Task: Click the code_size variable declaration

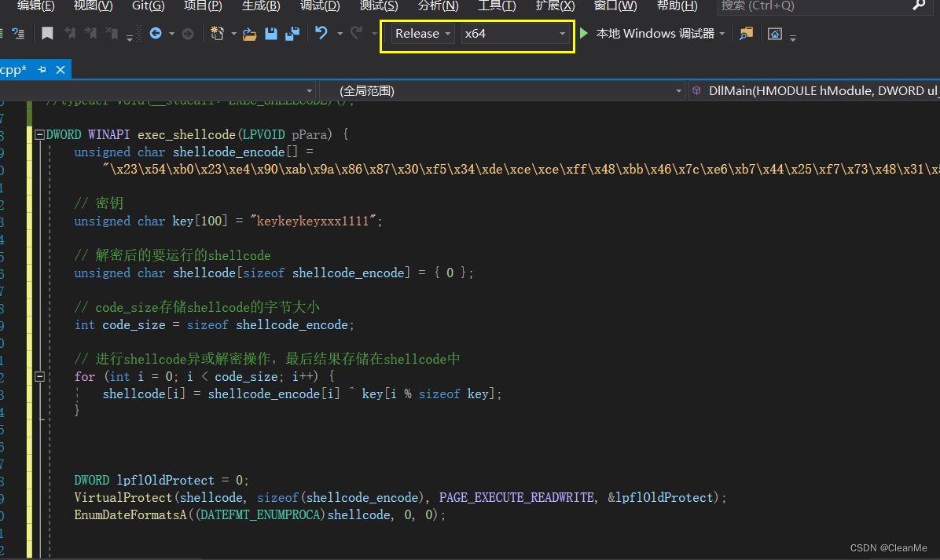Action: pos(134,324)
